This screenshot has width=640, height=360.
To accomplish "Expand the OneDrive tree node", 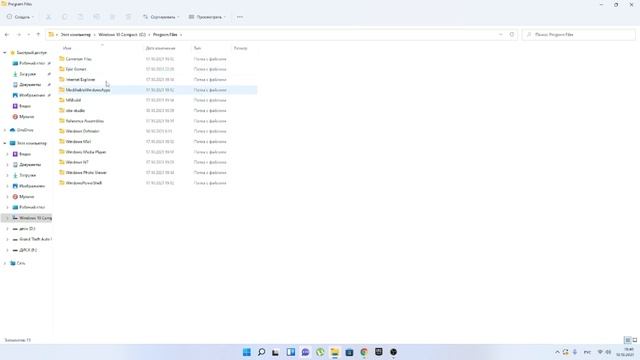I will (5, 130).
